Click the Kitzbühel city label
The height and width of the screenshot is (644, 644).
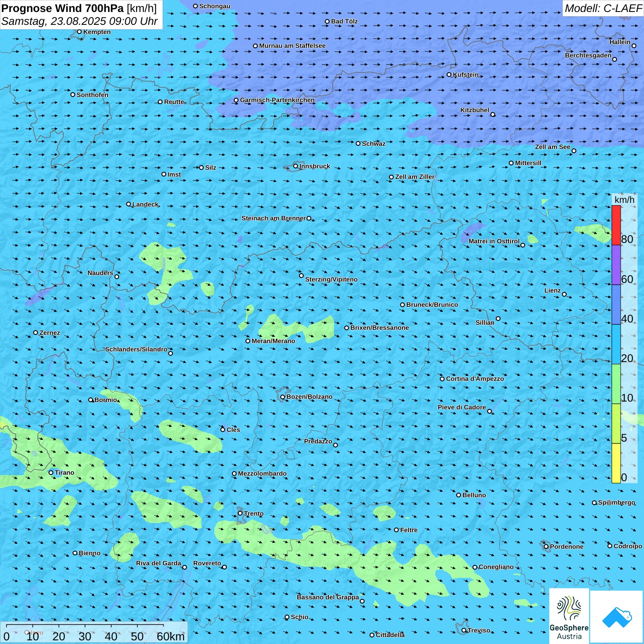pos(475,110)
